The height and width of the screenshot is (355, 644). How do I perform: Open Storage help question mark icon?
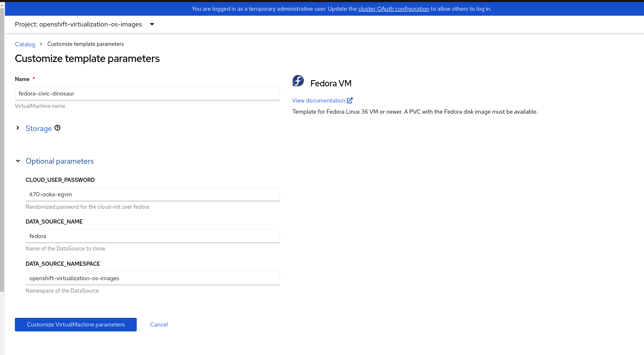(57, 128)
